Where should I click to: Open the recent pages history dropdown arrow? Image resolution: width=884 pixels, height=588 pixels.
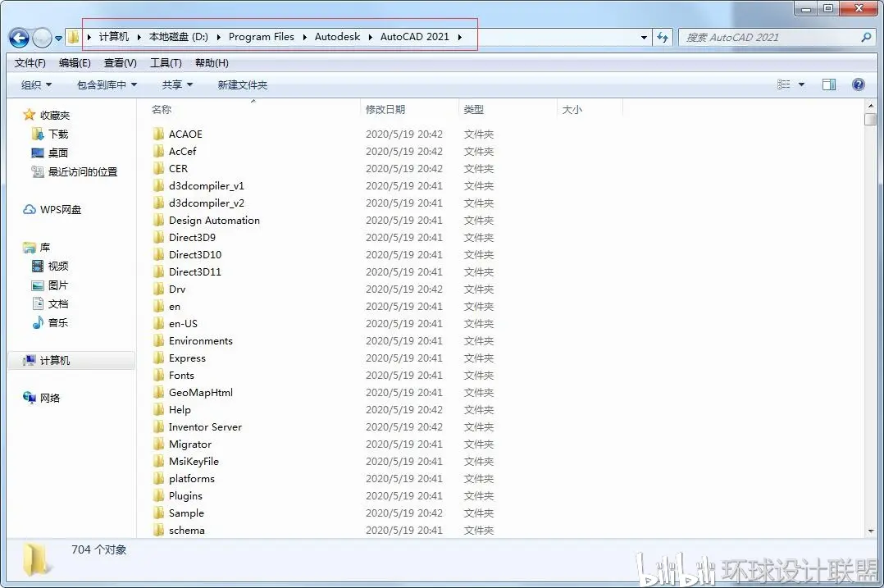[x=59, y=39]
